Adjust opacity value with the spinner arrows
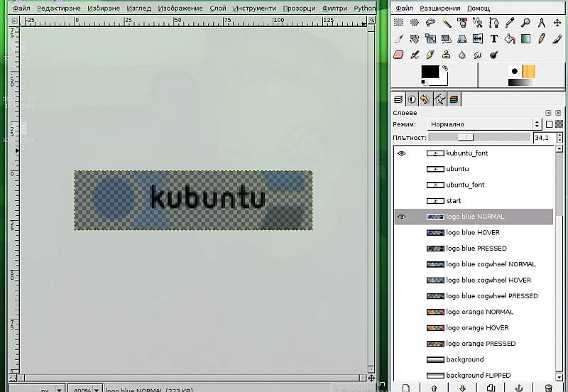The height and width of the screenshot is (392, 568). (559, 138)
